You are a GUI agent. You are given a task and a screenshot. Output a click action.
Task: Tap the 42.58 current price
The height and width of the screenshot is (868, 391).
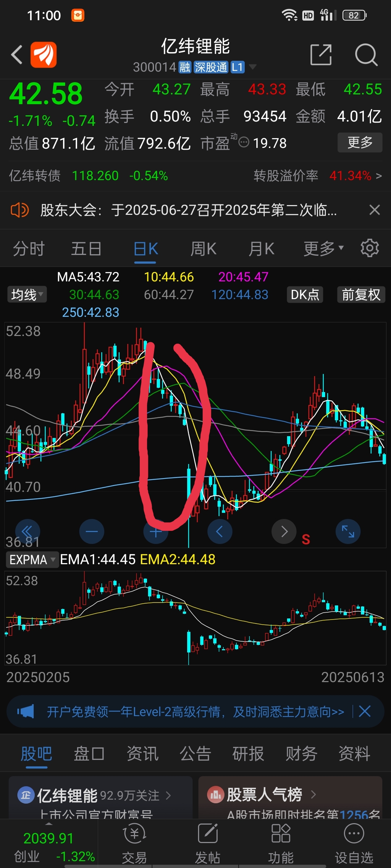(x=46, y=93)
